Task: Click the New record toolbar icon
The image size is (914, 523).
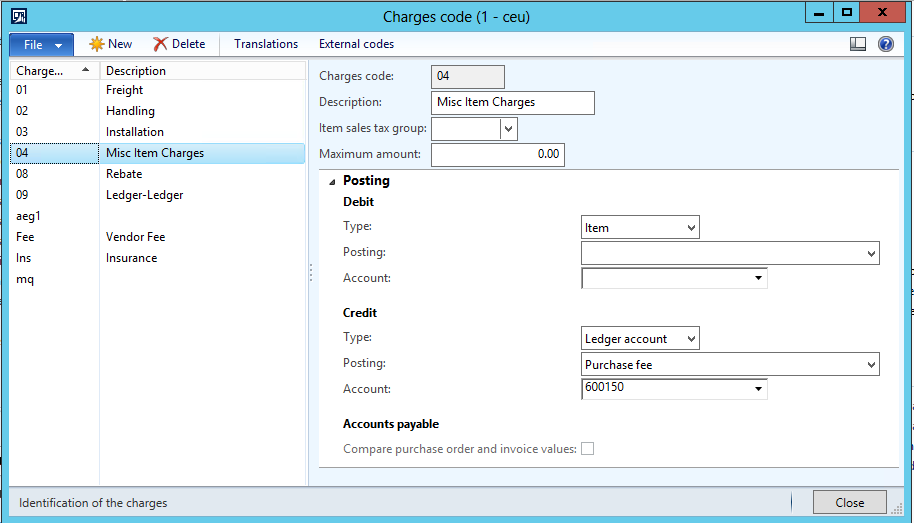Action: click(97, 44)
